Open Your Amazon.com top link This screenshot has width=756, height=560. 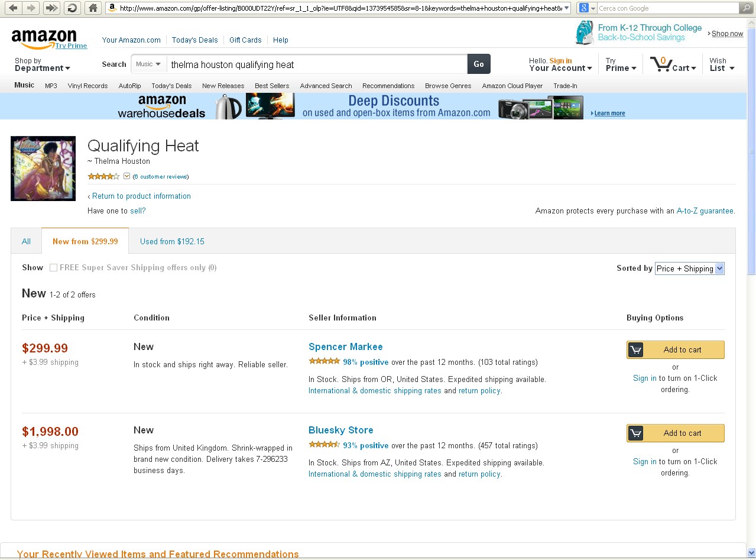(131, 40)
